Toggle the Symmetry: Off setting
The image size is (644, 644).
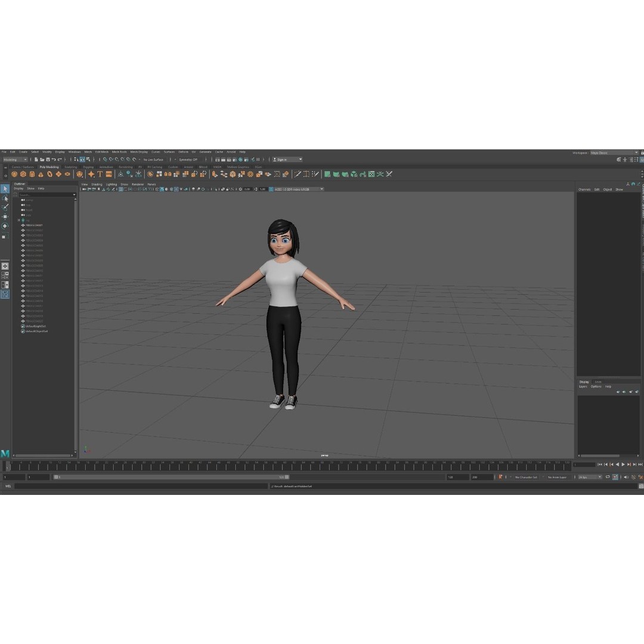[188, 159]
